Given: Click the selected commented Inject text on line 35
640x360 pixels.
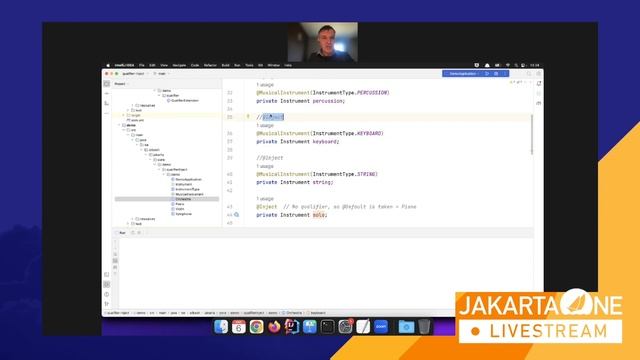Looking at the screenshot, I should (273, 117).
